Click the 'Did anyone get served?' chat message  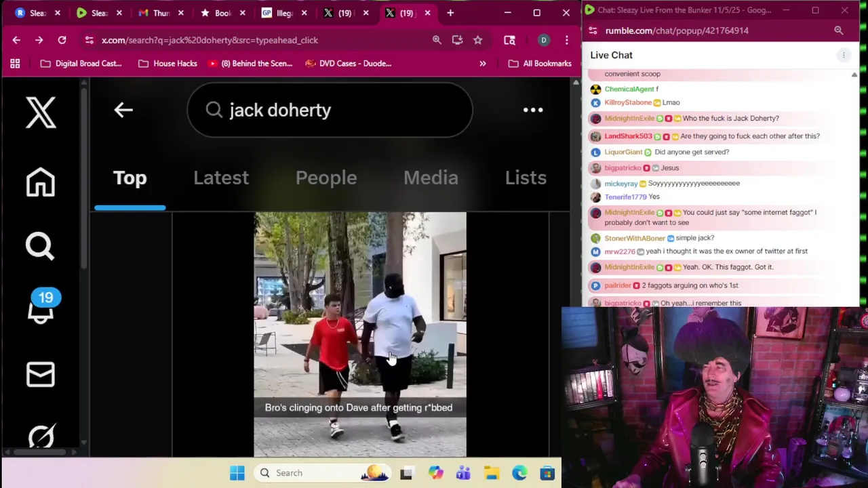point(692,152)
